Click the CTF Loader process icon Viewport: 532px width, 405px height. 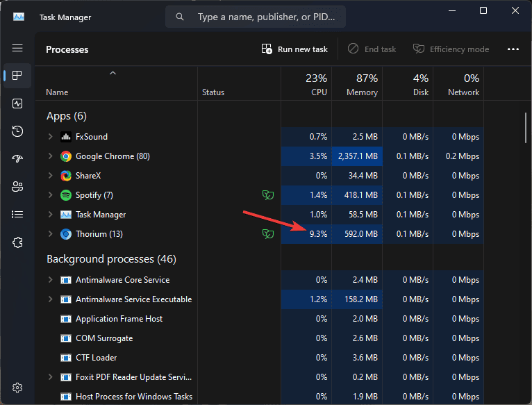coord(66,358)
